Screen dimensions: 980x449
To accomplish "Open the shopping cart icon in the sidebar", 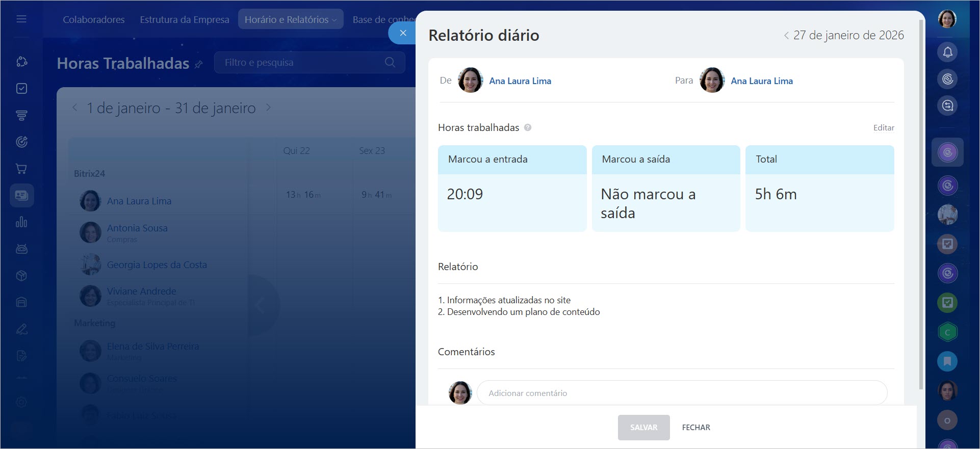I will 21,169.
